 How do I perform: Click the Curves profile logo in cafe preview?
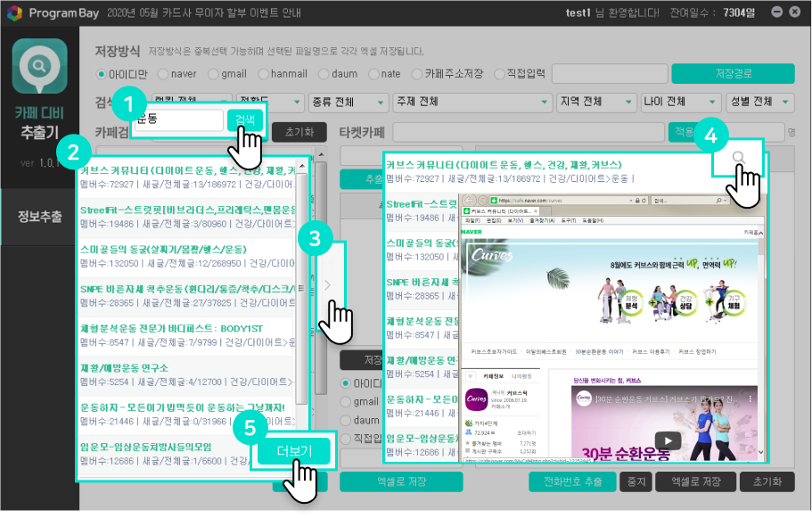475,400
